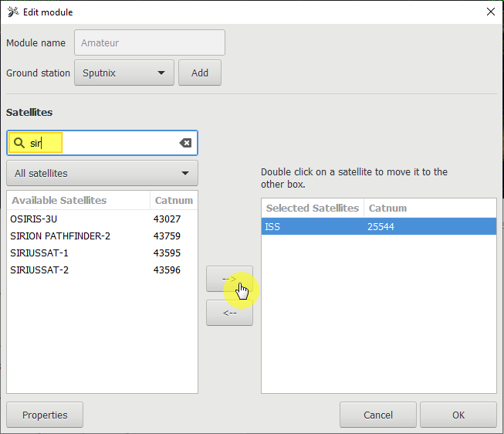504x434 pixels.
Task: Click the Gpredict icon in title bar
Action: point(12,12)
